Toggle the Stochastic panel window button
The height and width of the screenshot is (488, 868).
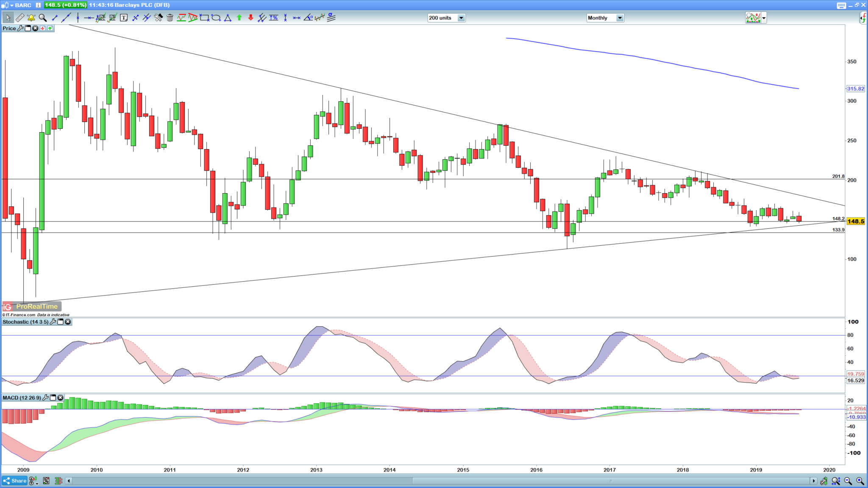pyautogui.click(x=61, y=322)
